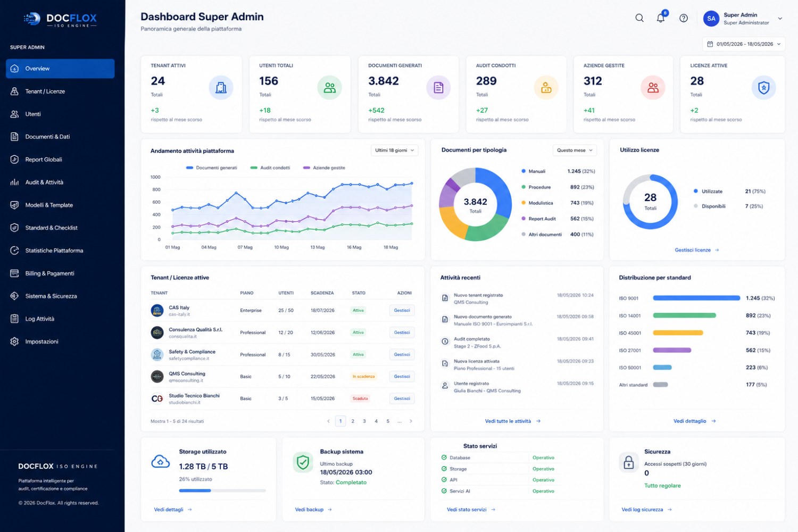Click the SA avatar circle
This screenshot has width=798, height=532.
pyautogui.click(x=711, y=19)
